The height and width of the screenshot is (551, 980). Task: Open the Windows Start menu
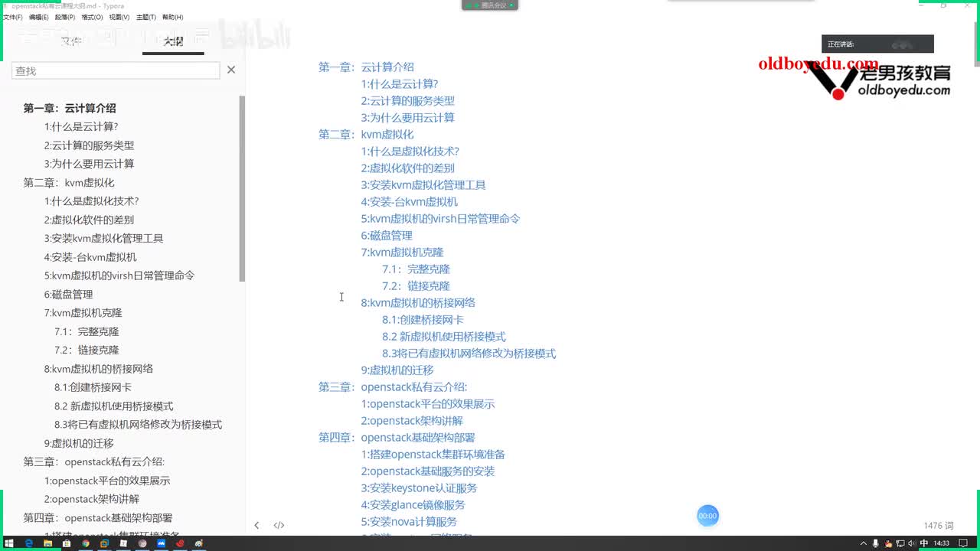click(9, 543)
